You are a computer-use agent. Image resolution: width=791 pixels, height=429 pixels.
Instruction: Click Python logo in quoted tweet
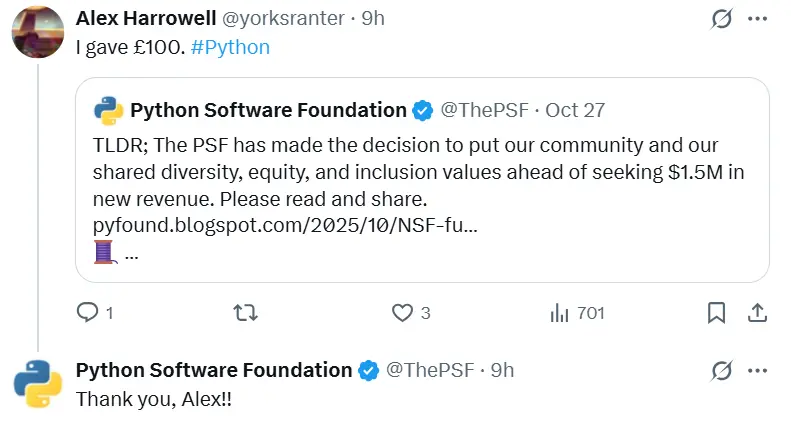tap(108, 110)
